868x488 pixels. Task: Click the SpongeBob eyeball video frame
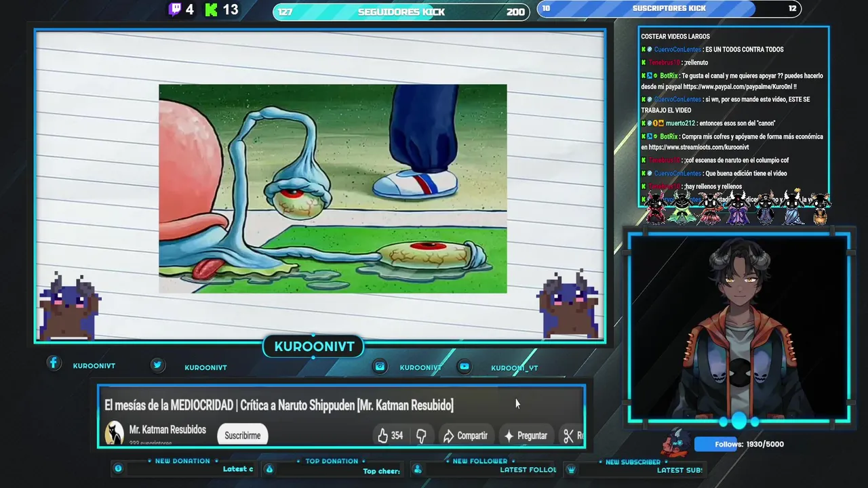333,188
